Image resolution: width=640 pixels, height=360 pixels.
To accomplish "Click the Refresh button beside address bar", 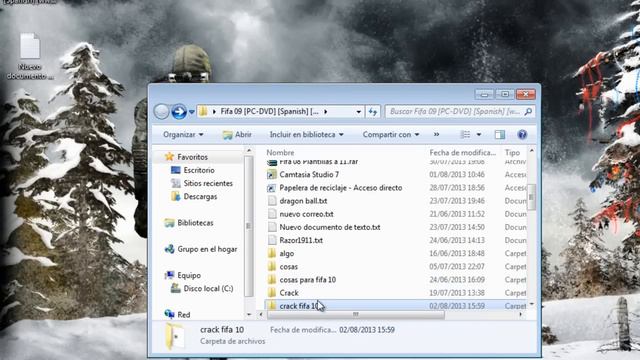I will pos(373,111).
